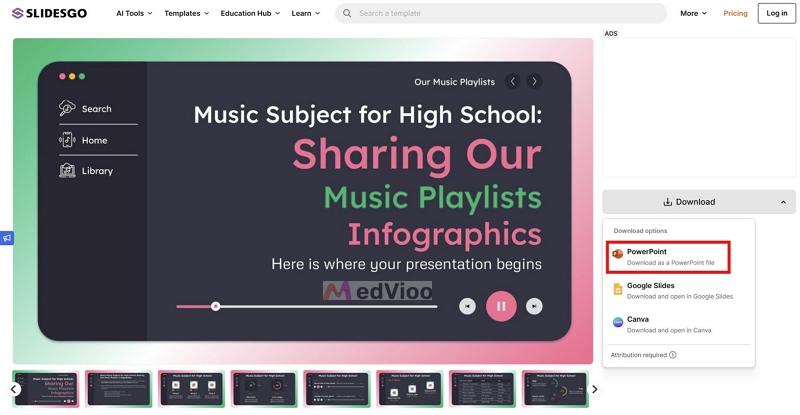Image resolution: width=800 pixels, height=415 pixels.
Task: Collapse the Download options button
Action: [x=698, y=202]
